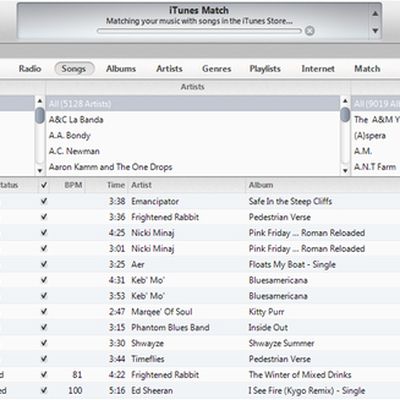The width and height of the screenshot is (400, 400).
Task: Cancel the iTunes Match progress with the X icon
Action: click(x=310, y=31)
